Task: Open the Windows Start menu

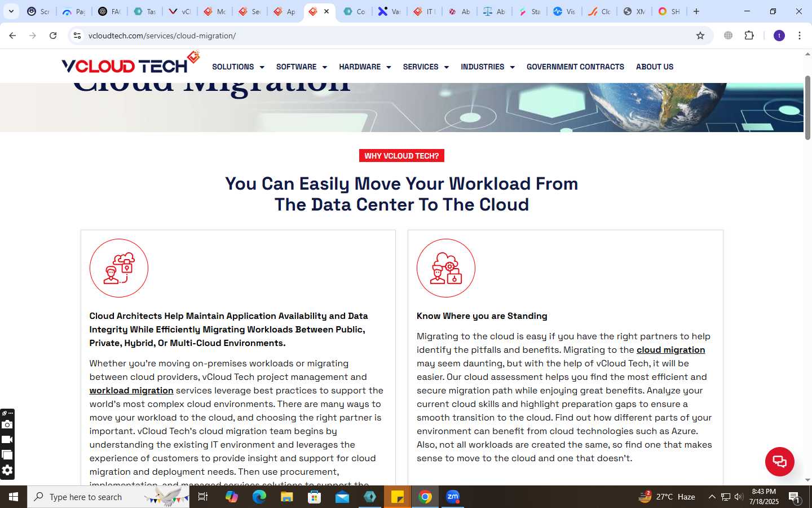Action: 14,497
